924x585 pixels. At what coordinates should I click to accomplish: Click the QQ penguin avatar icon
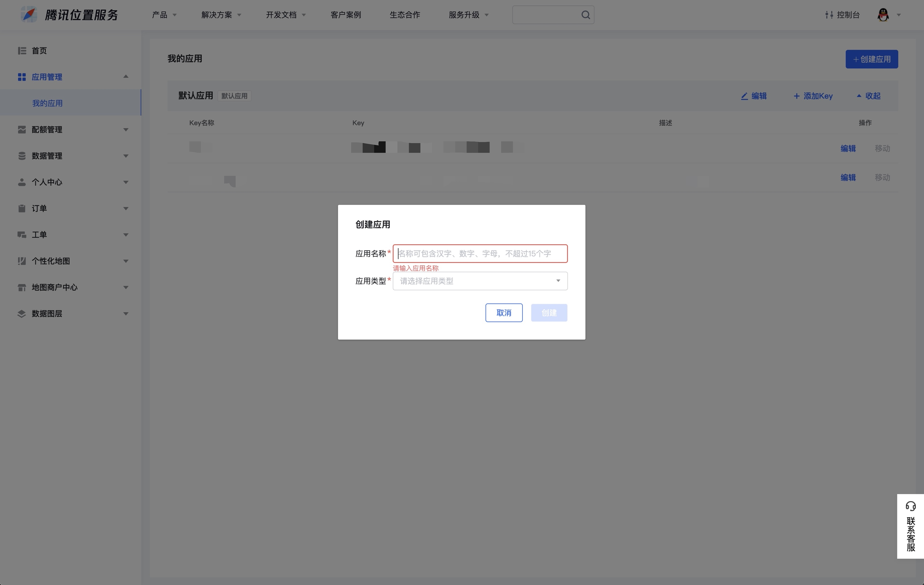click(883, 15)
